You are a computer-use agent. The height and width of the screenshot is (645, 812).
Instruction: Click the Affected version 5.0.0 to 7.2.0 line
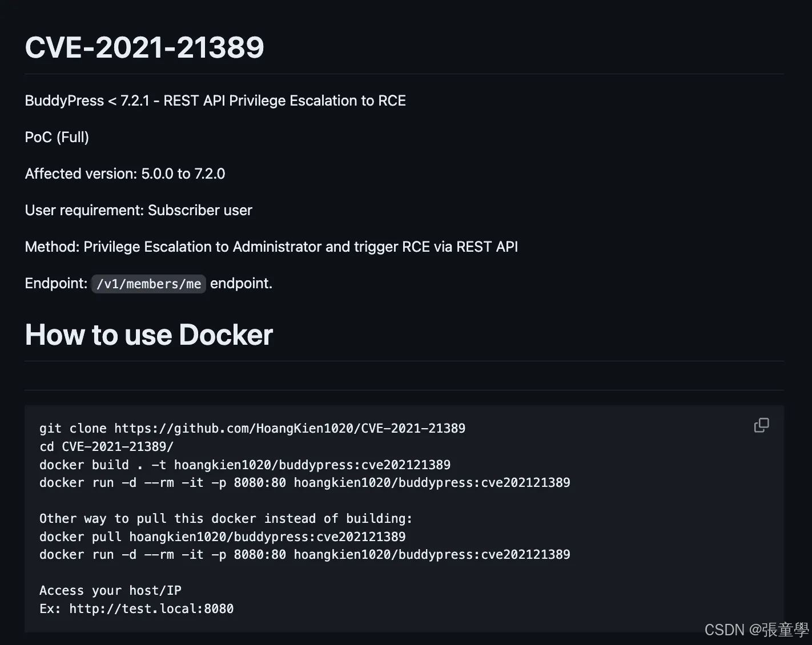[125, 174]
